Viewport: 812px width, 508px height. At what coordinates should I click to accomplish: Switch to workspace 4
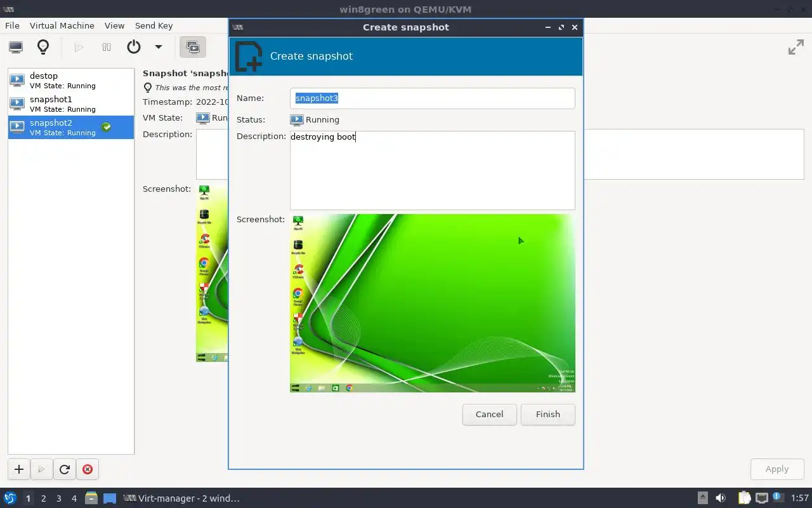(x=74, y=498)
